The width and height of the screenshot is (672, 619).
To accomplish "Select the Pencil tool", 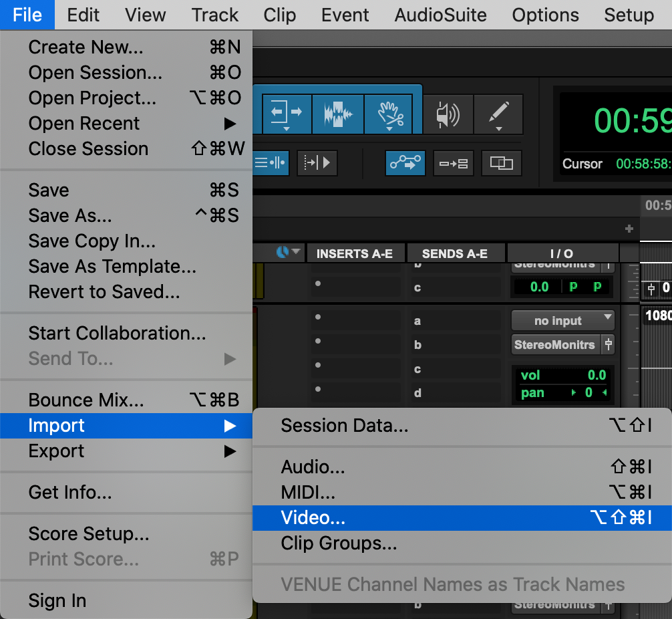I will tap(498, 114).
